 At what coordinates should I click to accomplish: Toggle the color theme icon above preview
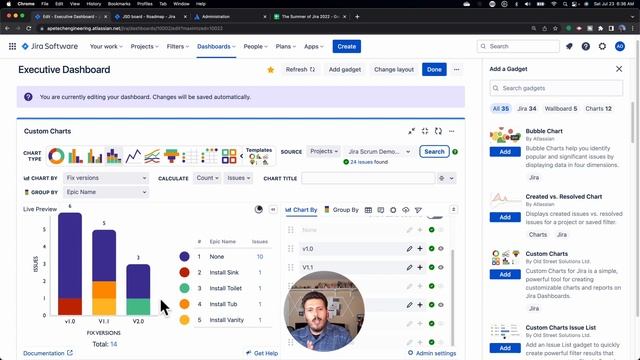click(258, 209)
